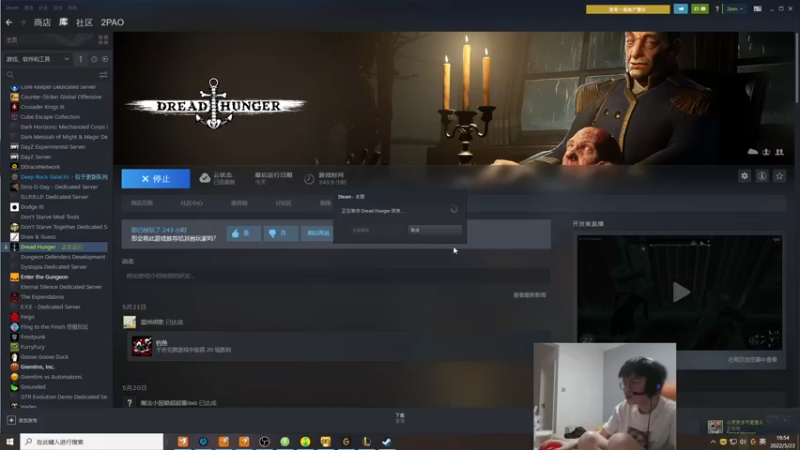
Task: Open the 库 library tab
Action: click(x=63, y=22)
